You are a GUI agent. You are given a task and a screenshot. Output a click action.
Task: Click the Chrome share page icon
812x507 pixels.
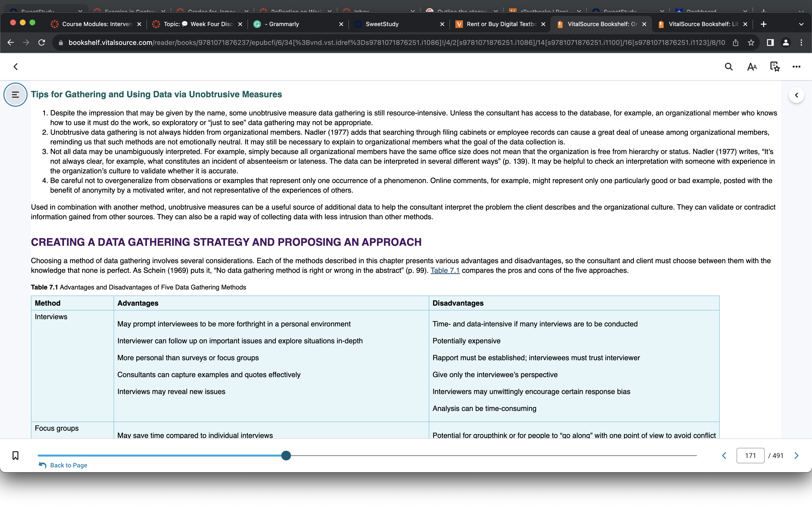point(735,42)
